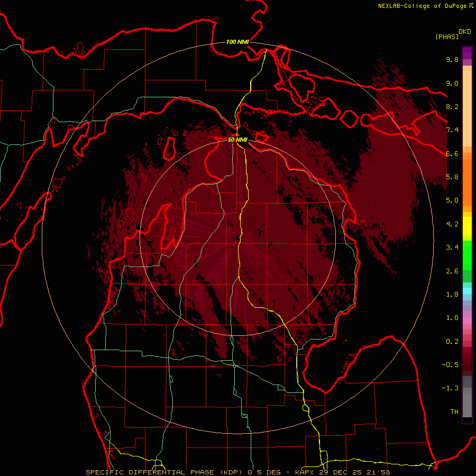This screenshot has height=476, width=476.
Task: Click the 0.2 value on the color scale
Action: (452, 342)
